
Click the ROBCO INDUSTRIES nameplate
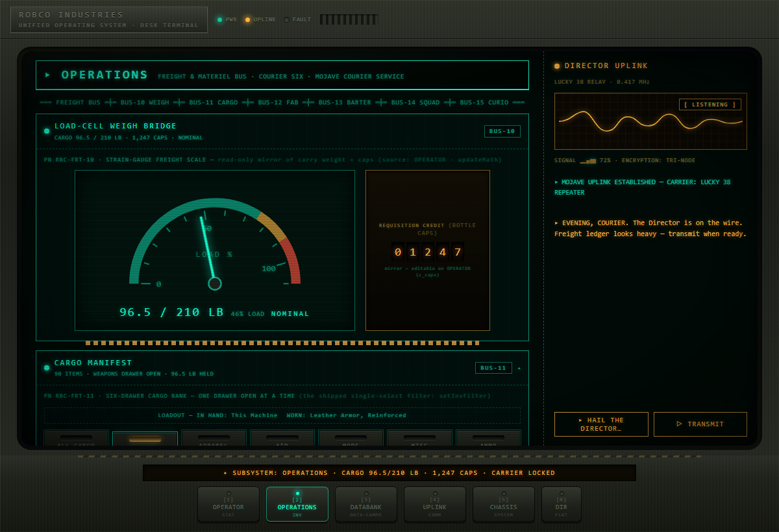coord(109,19)
